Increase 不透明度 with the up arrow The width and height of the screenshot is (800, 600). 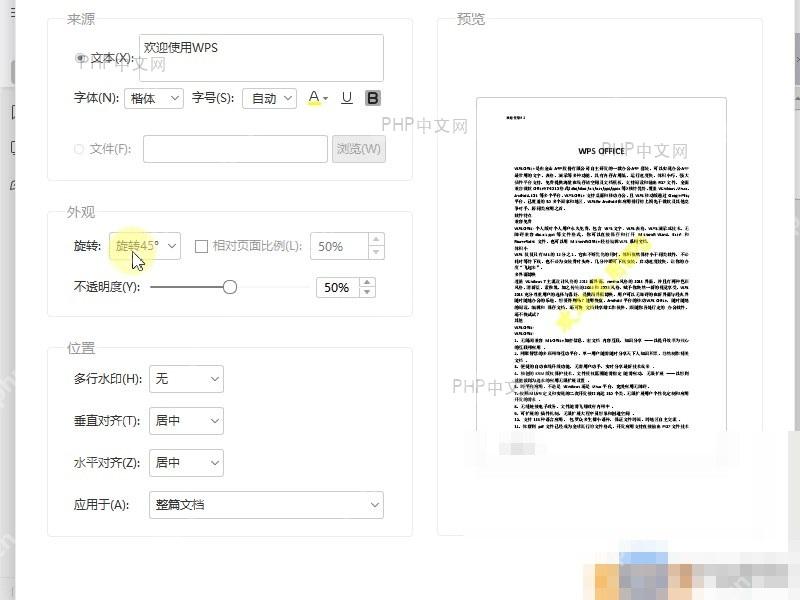click(x=367, y=282)
